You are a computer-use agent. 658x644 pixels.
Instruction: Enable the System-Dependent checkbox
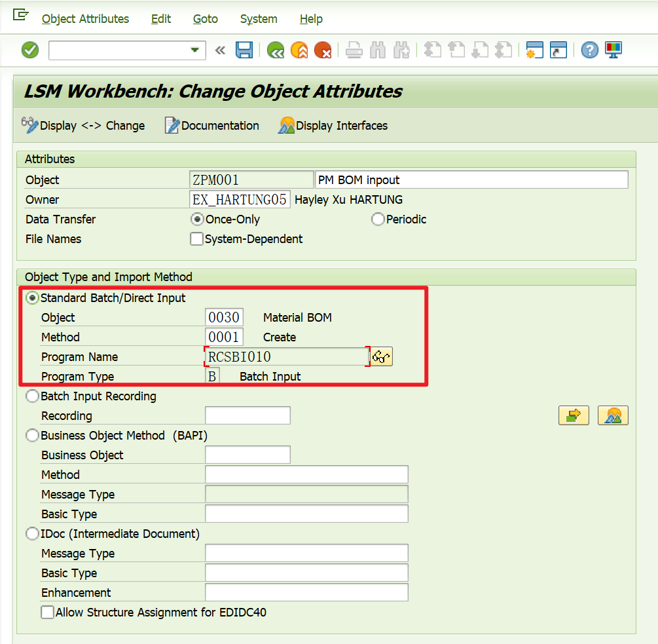(196, 239)
